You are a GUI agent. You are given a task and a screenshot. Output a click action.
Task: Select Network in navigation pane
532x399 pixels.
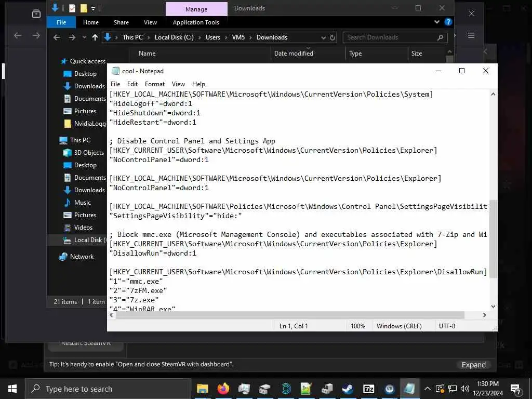click(82, 257)
